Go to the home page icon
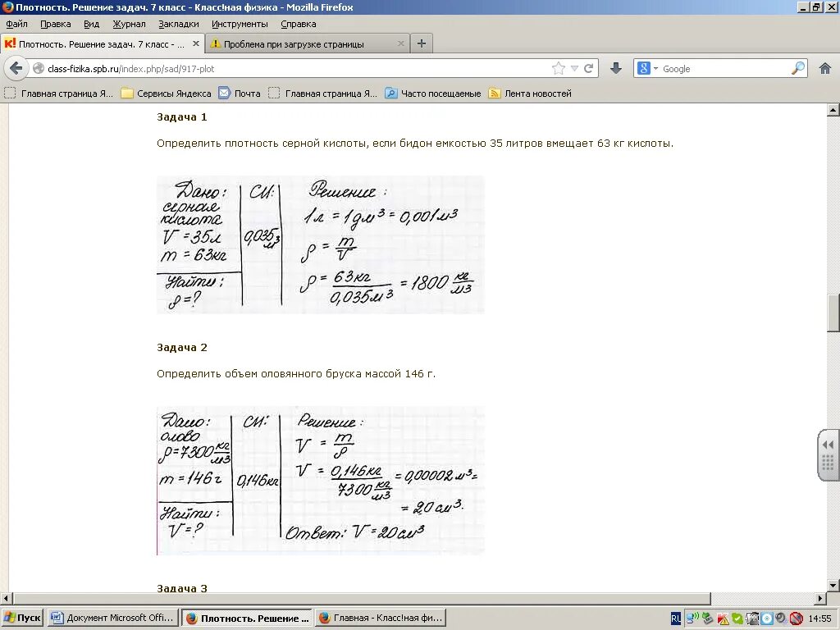 coord(825,69)
